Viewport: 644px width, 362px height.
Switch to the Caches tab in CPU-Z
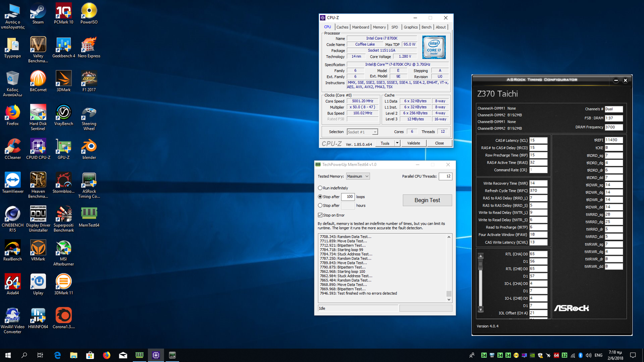pyautogui.click(x=342, y=27)
